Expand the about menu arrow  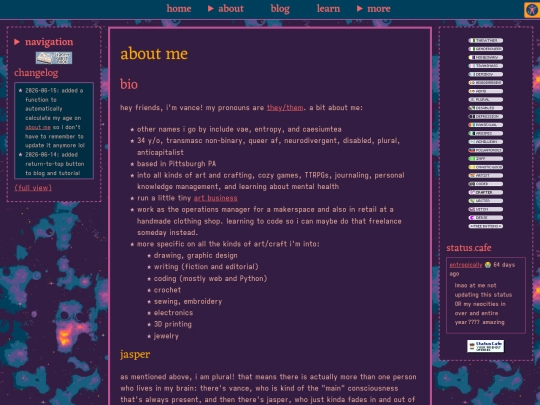pos(211,9)
